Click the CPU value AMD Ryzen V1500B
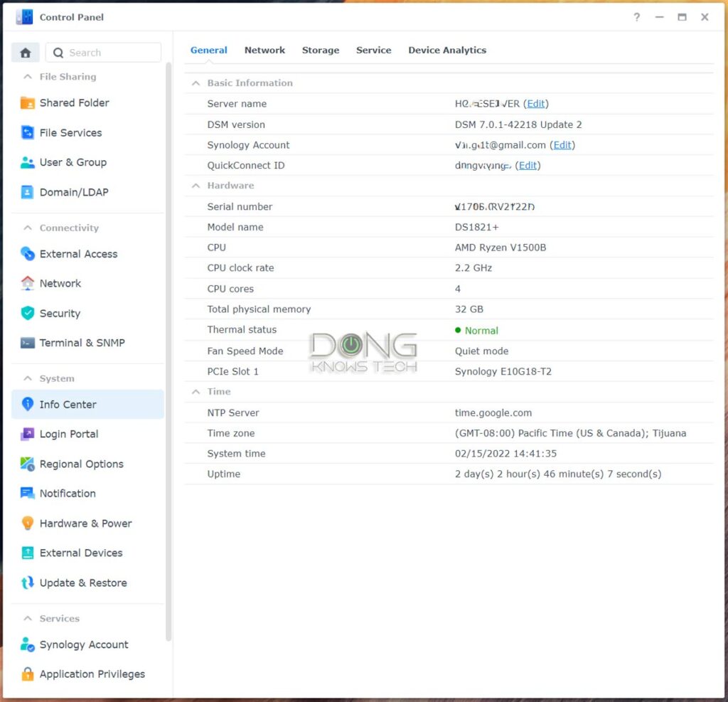Viewport: 728px width, 702px height. coord(500,248)
